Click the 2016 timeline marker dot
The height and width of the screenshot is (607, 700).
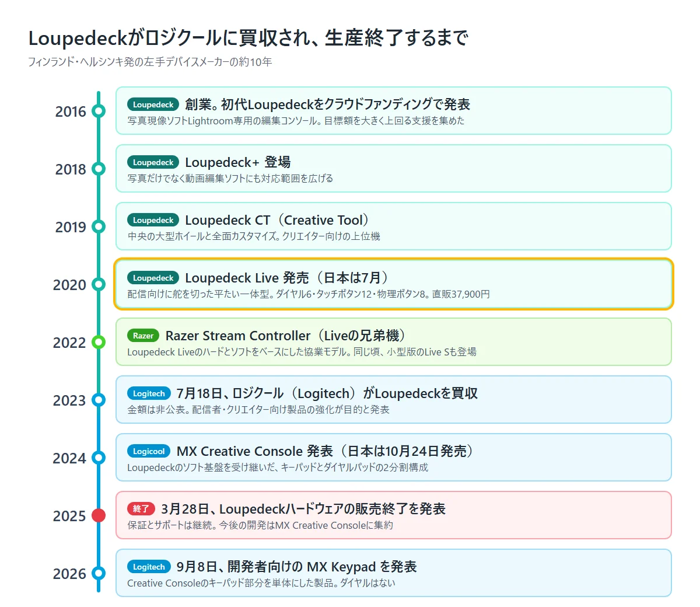coord(99,111)
